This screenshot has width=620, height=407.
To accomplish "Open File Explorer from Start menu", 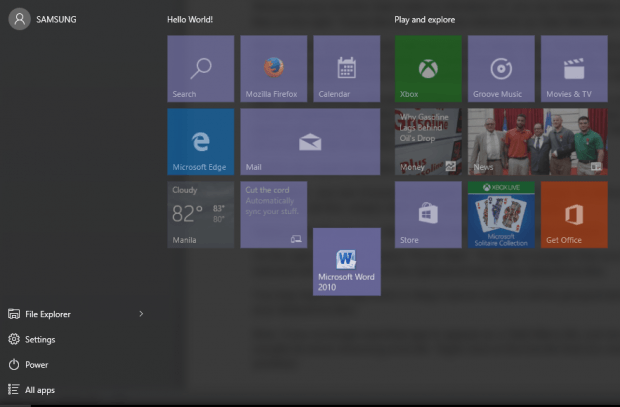I will coord(47,314).
